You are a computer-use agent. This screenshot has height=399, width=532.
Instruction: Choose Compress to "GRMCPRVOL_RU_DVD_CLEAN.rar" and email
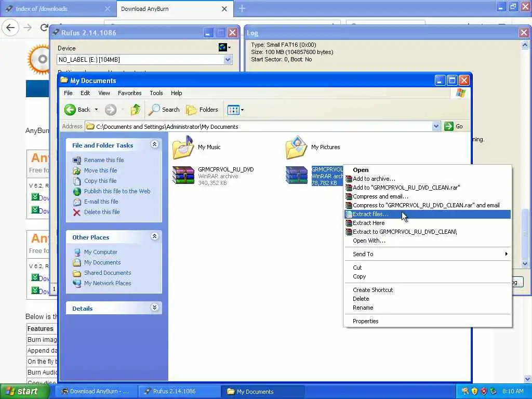coord(428,205)
